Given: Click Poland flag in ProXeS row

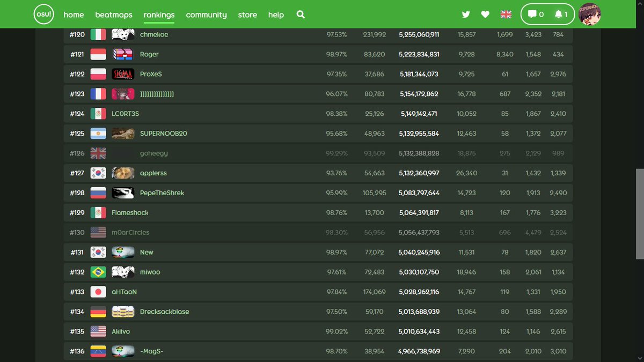Looking at the screenshot, I should [98, 74].
